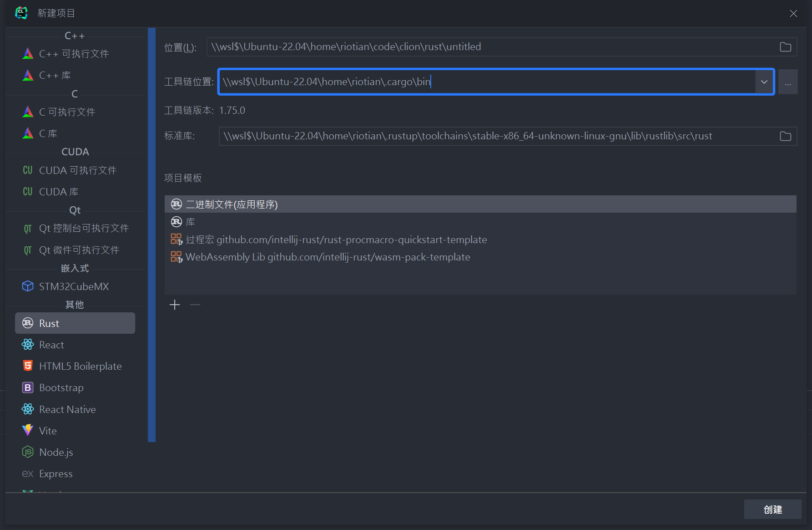Select Rust project type in sidebar
Viewport: 812px width, 530px height.
[x=75, y=323]
